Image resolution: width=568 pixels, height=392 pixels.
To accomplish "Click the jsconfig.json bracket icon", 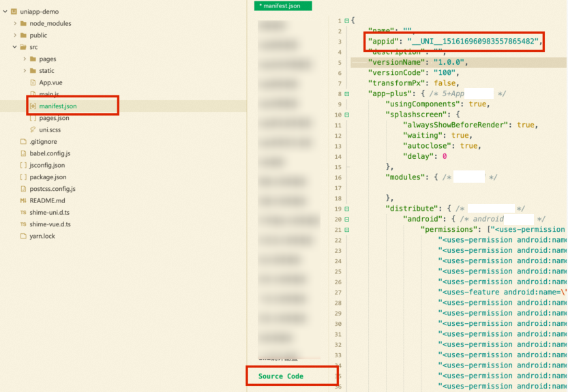I will (x=24, y=165).
